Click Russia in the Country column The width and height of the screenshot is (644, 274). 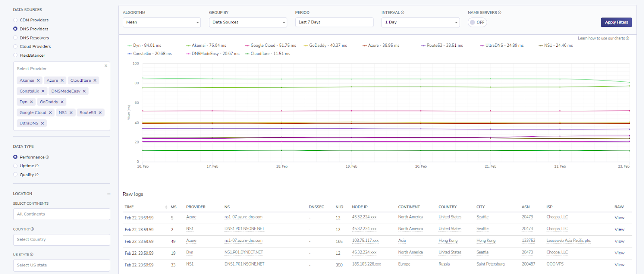coord(444,264)
